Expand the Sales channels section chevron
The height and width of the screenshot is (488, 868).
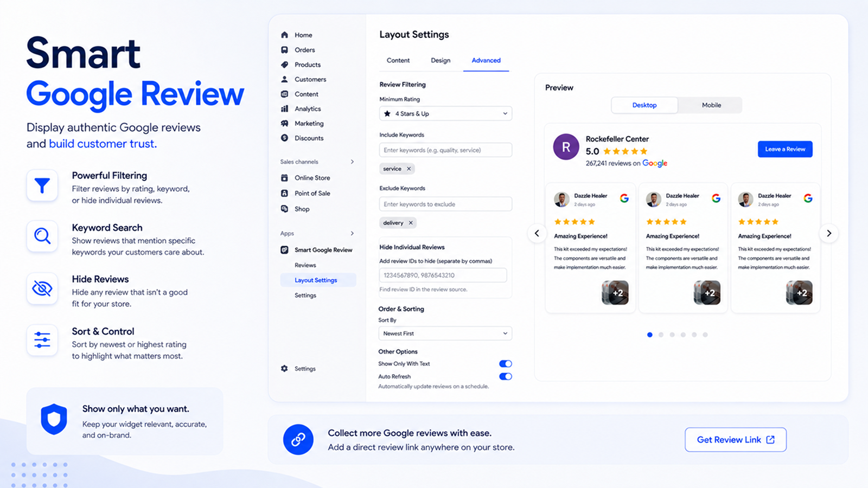pos(352,162)
